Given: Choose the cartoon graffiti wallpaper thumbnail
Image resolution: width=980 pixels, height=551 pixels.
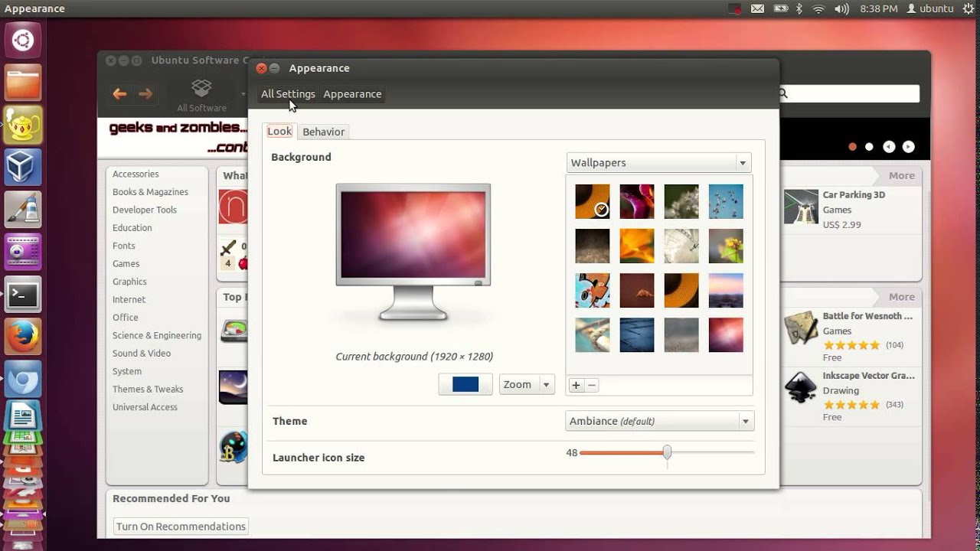Looking at the screenshot, I should point(593,290).
